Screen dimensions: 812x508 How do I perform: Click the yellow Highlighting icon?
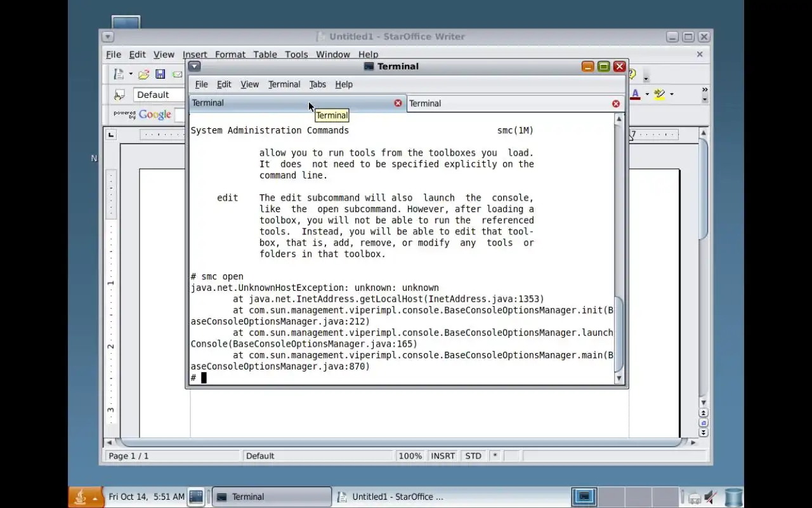[x=660, y=95]
